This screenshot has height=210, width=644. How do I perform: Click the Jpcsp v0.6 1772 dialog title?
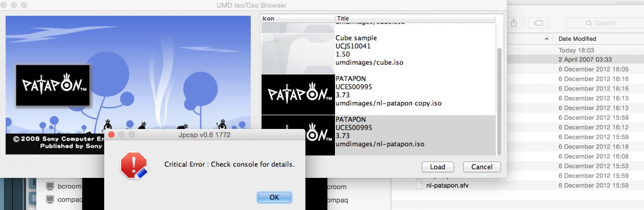(204, 135)
